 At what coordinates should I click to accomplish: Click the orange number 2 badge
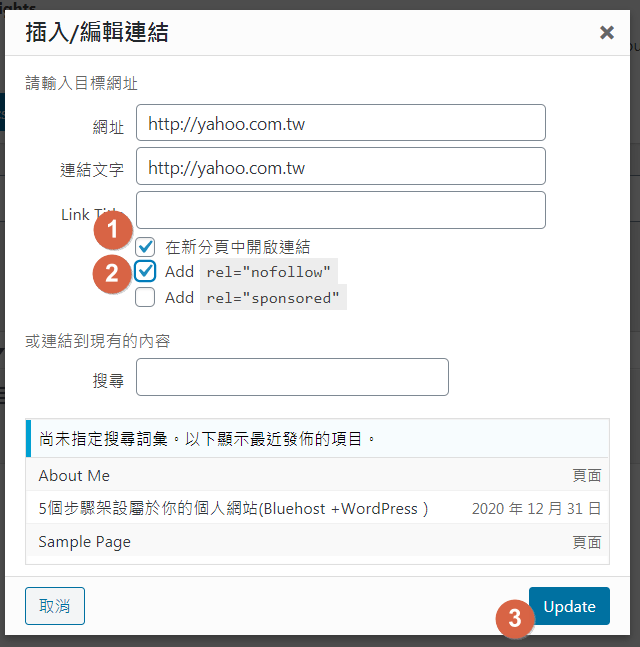(114, 273)
